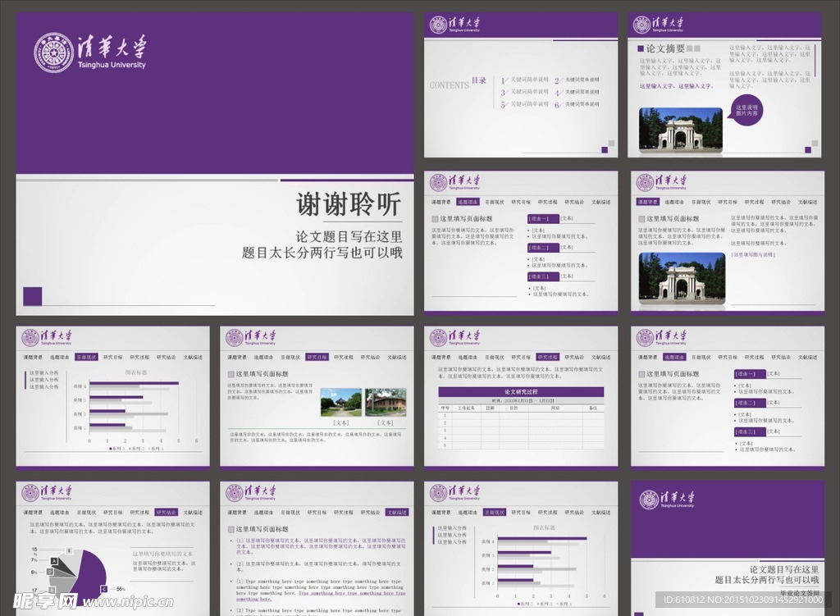Screen dimensions: 840x616
Task: Click the 研究结论 tab on the table slide
Action: [574, 357]
